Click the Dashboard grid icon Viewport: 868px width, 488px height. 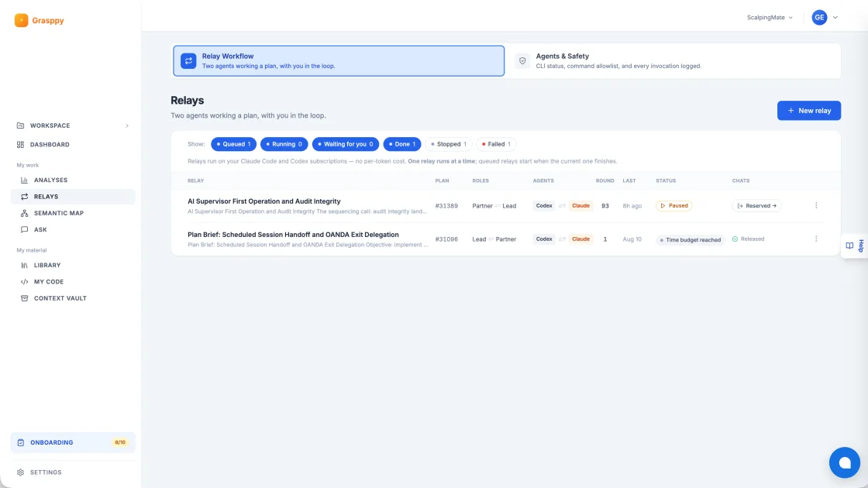[20, 144]
